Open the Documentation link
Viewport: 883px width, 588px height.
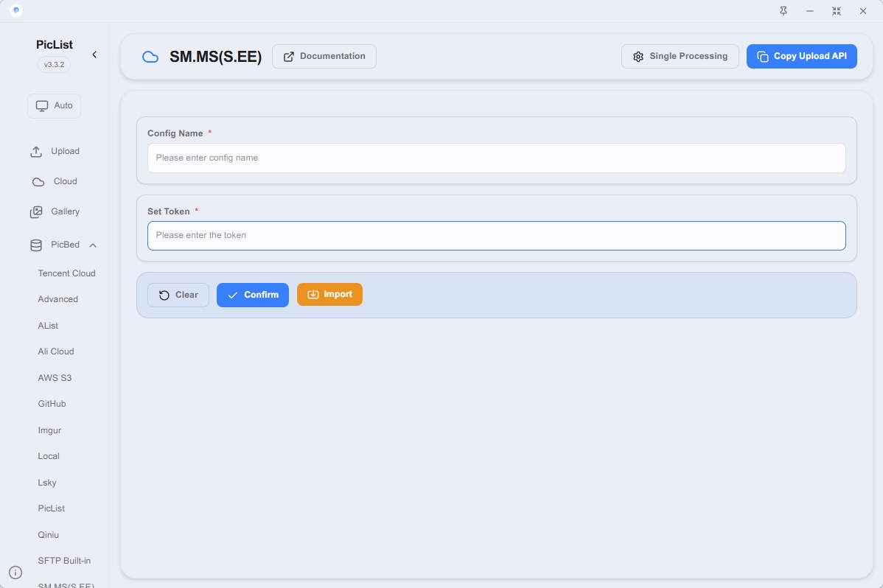324,56
